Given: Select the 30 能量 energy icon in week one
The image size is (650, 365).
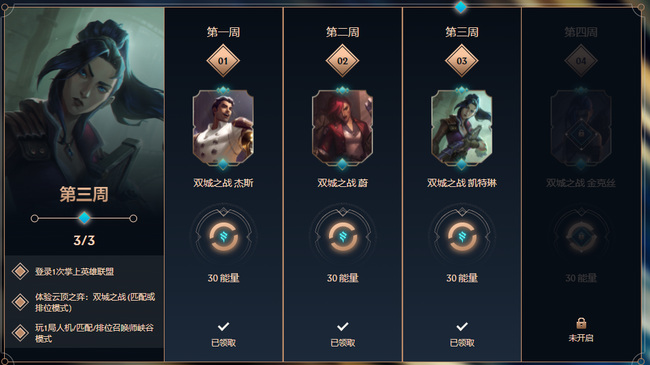Looking at the screenshot, I should tap(223, 236).
